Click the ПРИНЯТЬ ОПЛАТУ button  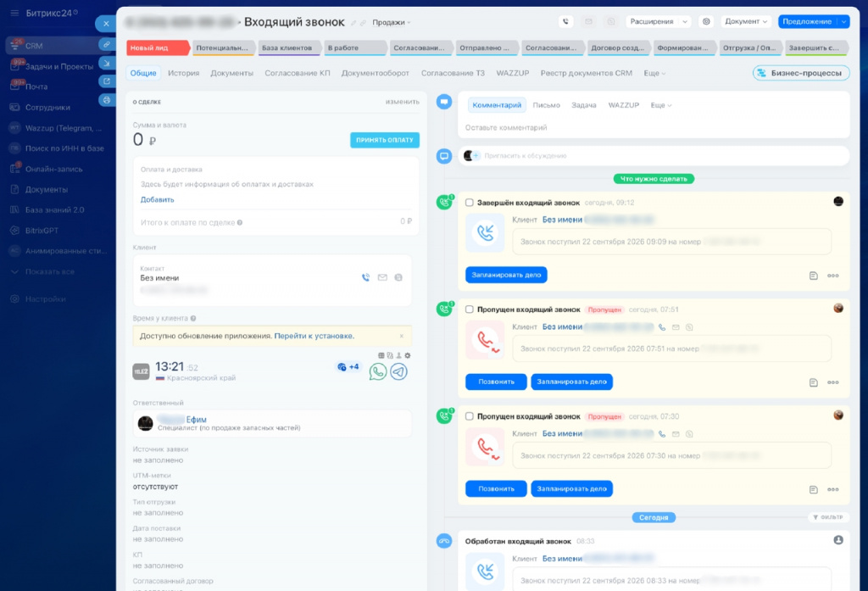coord(385,140)
